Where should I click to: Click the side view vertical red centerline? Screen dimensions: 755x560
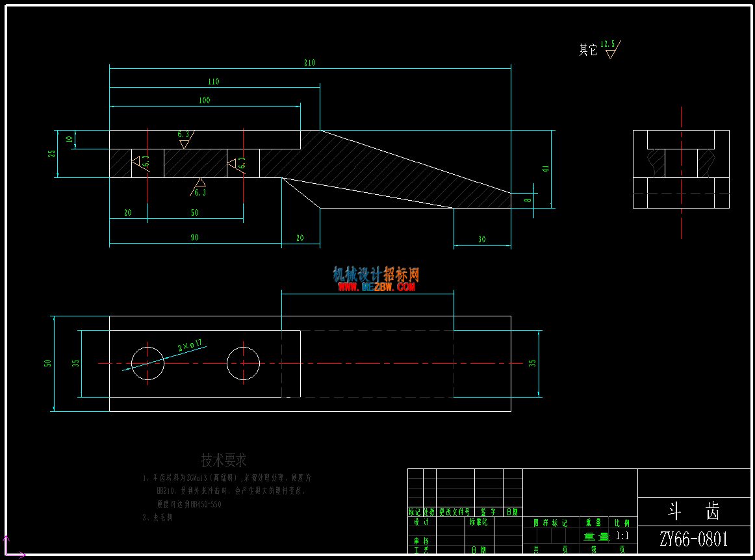coord(681,172)
